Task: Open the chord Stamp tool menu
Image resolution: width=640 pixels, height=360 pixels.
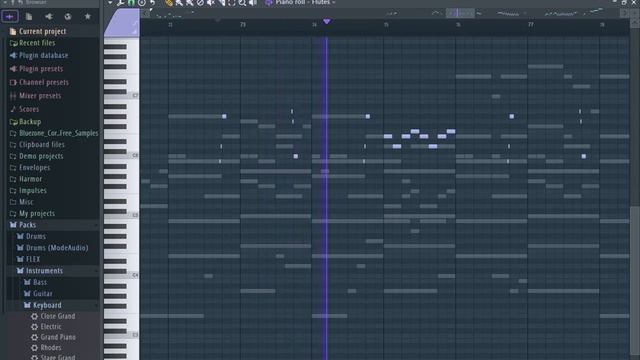Action: point(142,2)
